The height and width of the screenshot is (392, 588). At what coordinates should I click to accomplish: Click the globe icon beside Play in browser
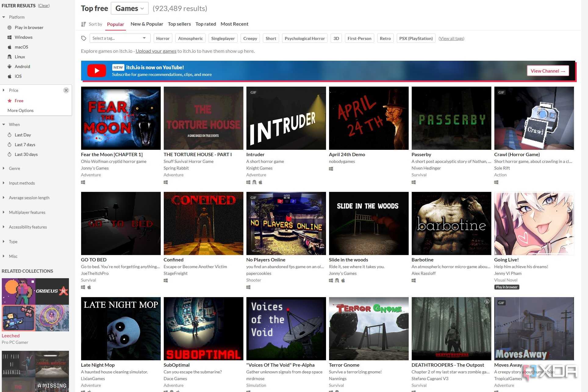click(9, 27)
